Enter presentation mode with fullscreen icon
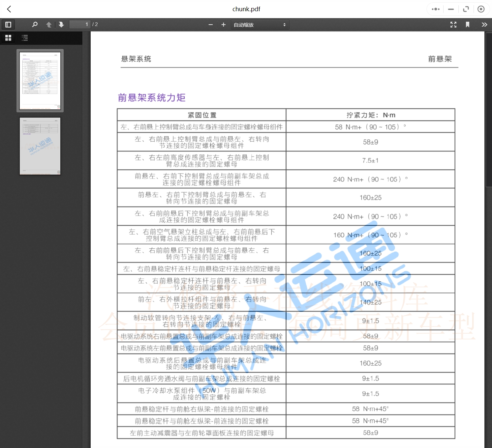 click(453, 24)
